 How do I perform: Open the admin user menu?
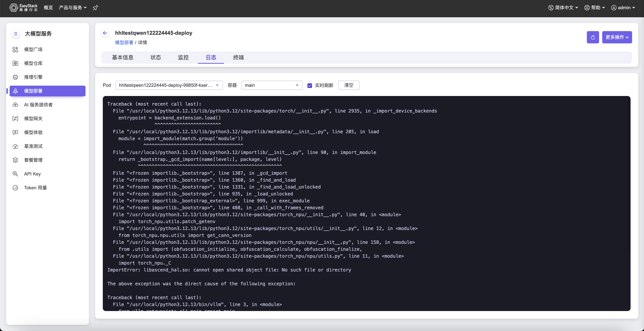[623, 8]
